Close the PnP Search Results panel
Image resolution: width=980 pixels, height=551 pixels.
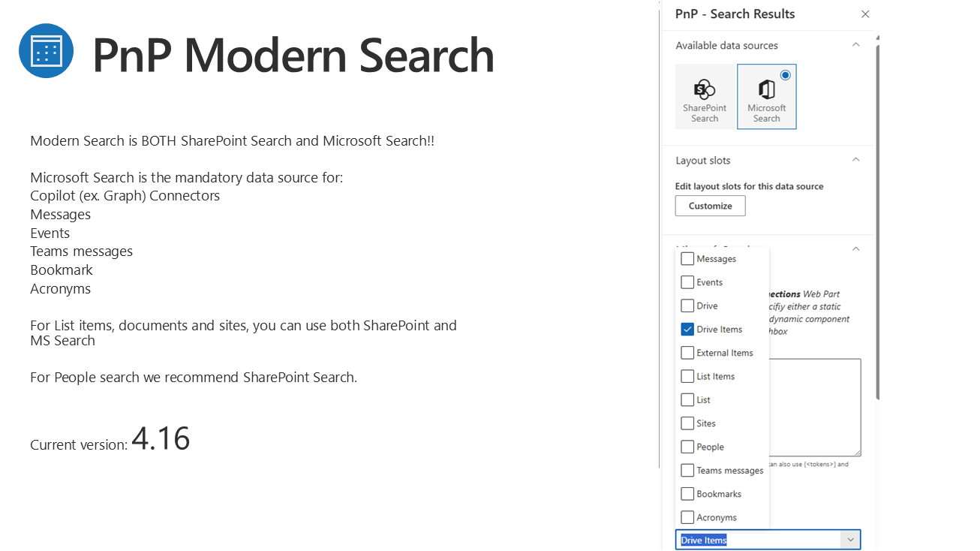pos(865,14)
